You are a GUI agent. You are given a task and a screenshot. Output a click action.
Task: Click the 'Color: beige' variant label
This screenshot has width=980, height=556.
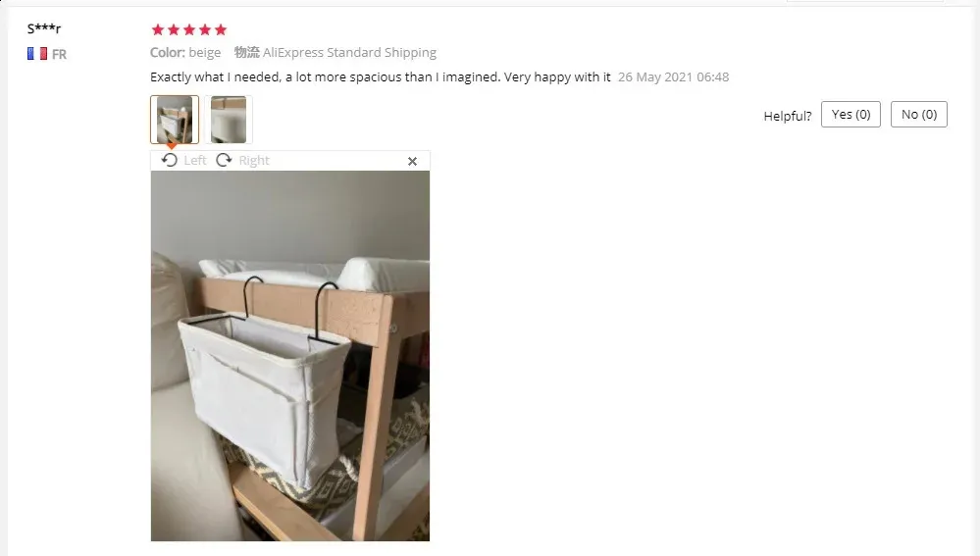point(185,53)
